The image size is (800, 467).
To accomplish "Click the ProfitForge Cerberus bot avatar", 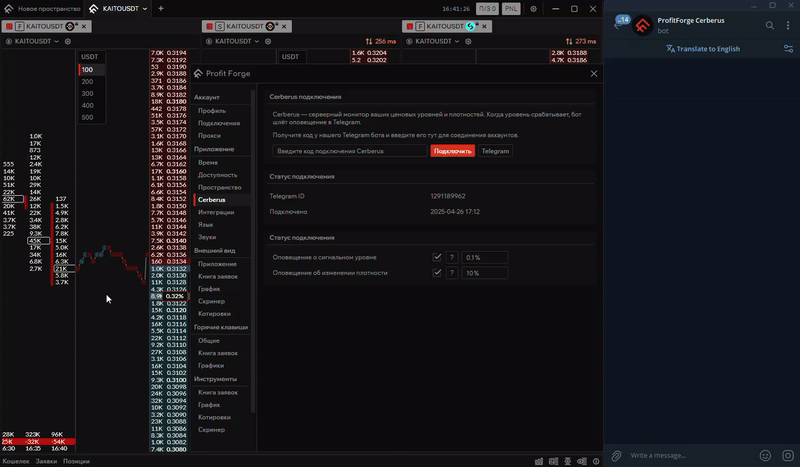I will [x=642, y=25].
